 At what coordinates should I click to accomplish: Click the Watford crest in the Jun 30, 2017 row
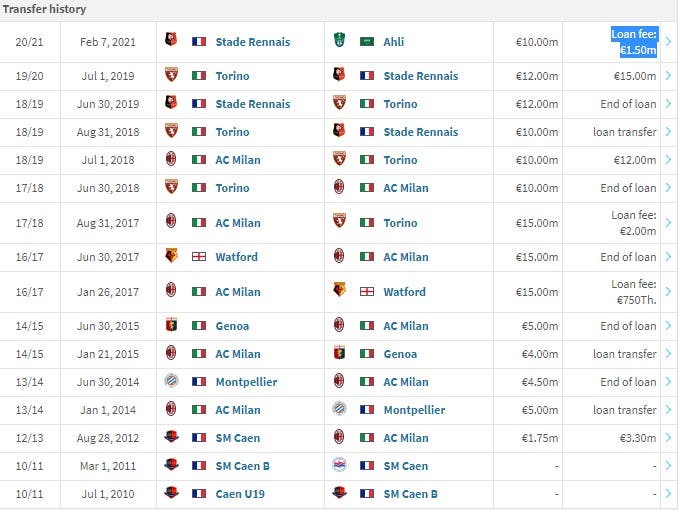172,256
